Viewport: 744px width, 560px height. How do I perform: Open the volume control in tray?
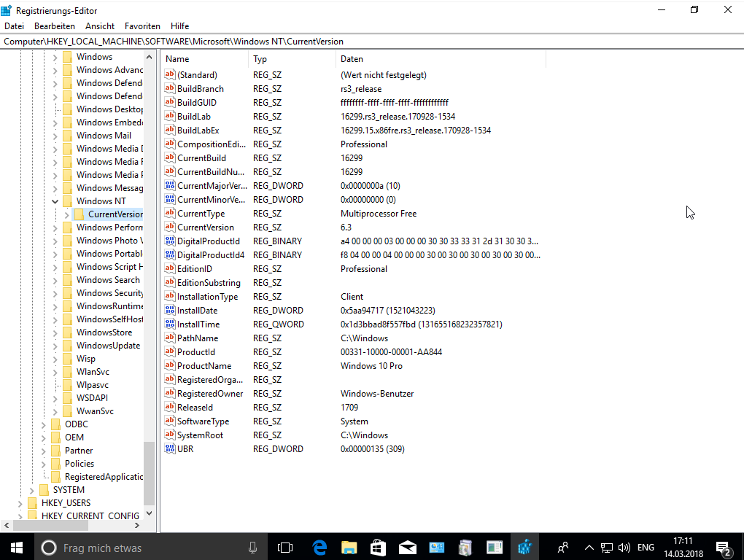click(624, 548)
